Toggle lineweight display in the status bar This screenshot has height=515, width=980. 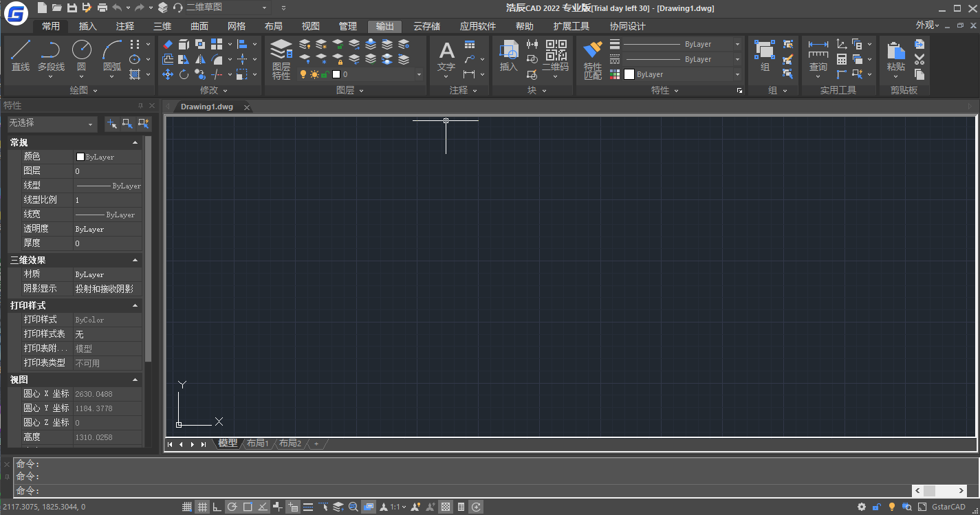(x=308, y=507)
